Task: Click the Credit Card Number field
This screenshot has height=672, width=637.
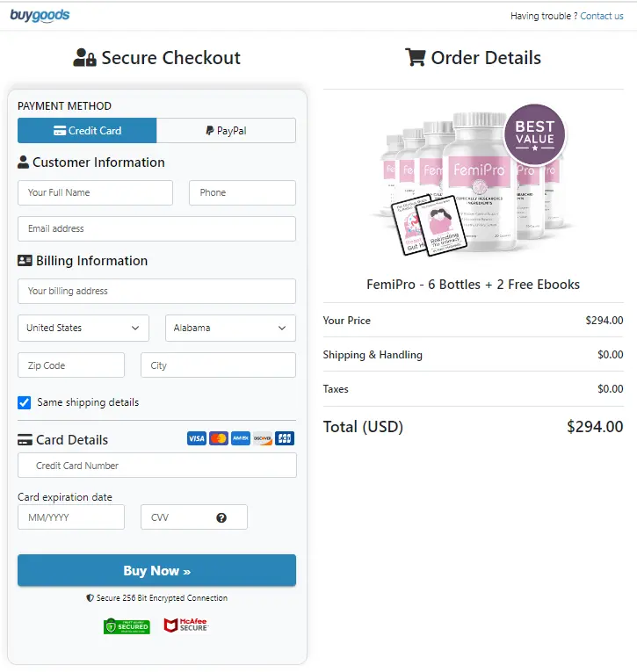Action: click(156, 466)
